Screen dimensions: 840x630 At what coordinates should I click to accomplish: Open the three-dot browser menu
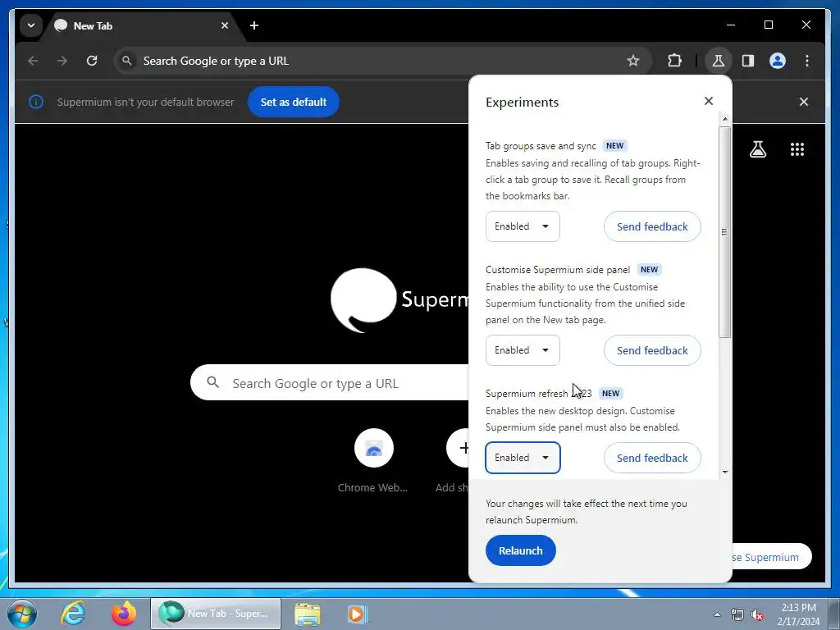(807, 61)
